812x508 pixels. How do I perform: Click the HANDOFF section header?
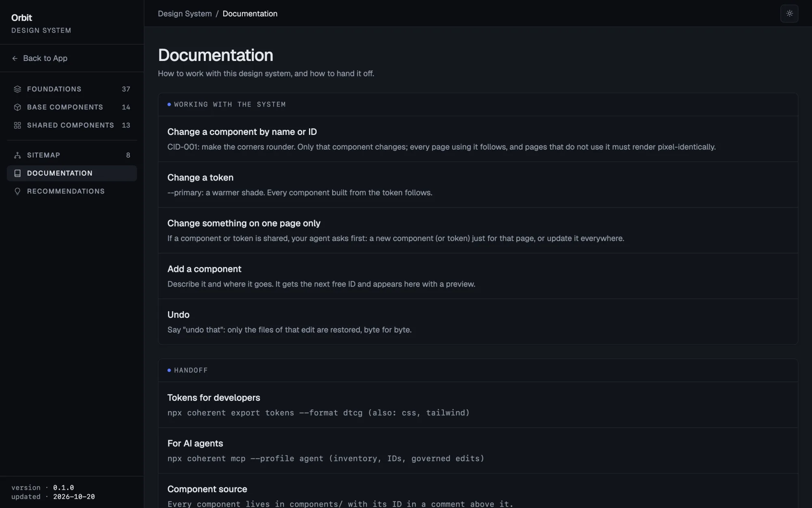click(191, 370)
